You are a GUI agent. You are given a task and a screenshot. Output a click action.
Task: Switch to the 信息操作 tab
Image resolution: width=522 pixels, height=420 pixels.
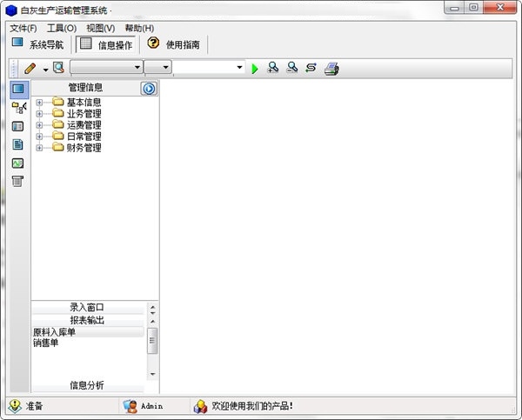(106, 44)
